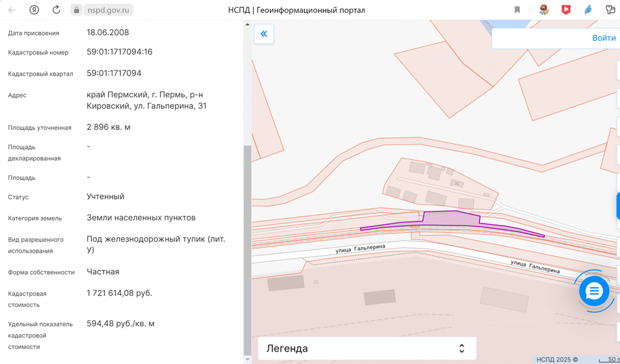Click scrollbar up arrow of info panel
This screenshot has height=364, width=620.
click(x=247, y=24)
